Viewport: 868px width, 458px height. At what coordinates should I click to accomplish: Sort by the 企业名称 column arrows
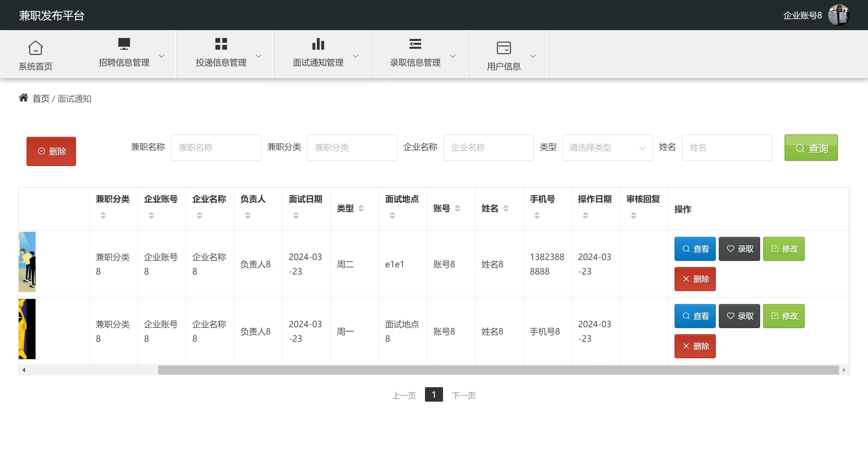pos(200,215)
